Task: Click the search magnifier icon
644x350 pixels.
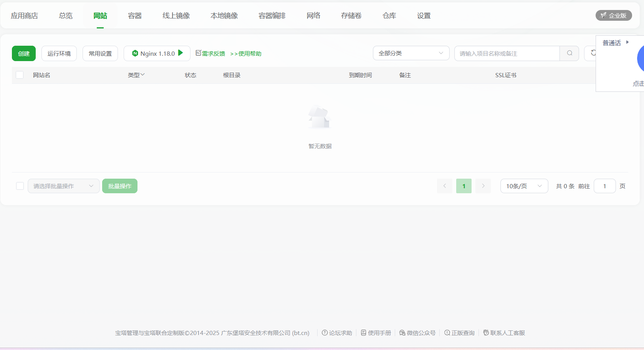Action: pos(570,53)
